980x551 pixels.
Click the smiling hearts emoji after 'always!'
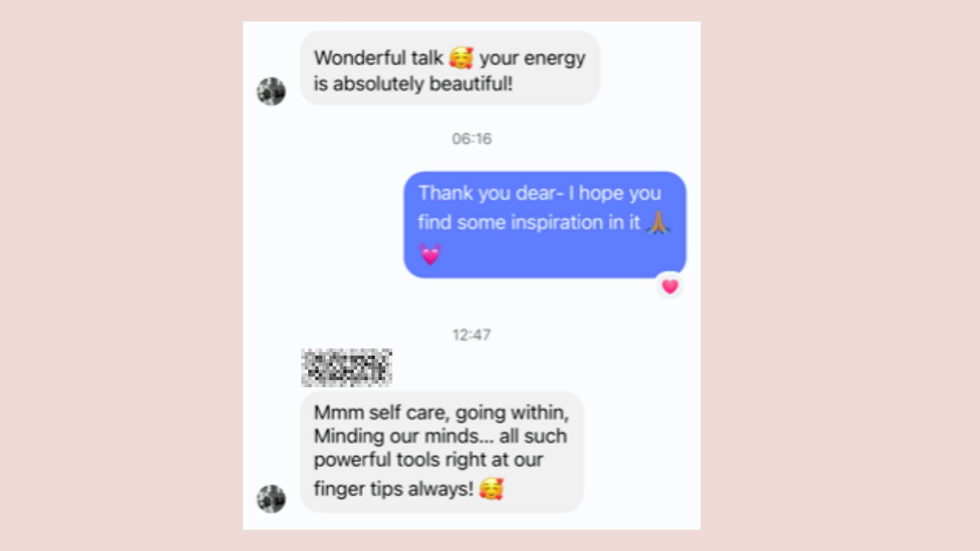pos(492,489)
